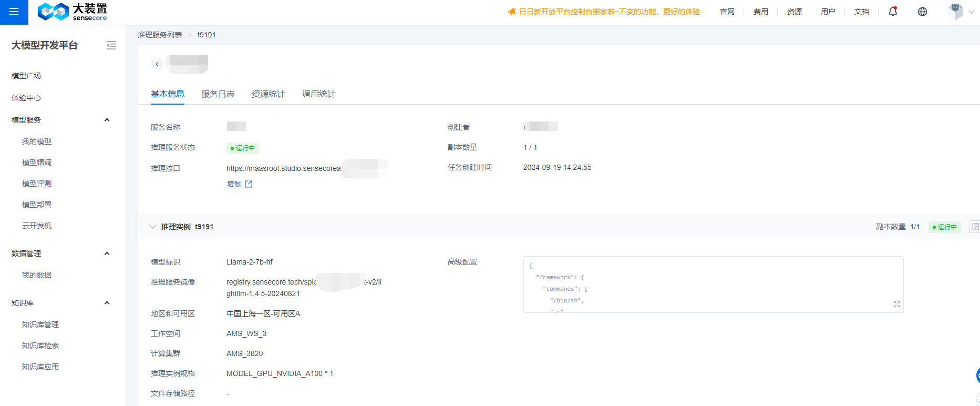Click the creation time 2024-09-19 14:24:55

(x=557, y=167)
